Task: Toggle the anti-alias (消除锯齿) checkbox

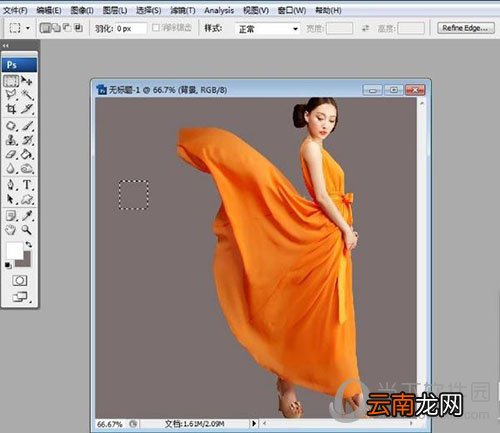Action: coord(155,28)
